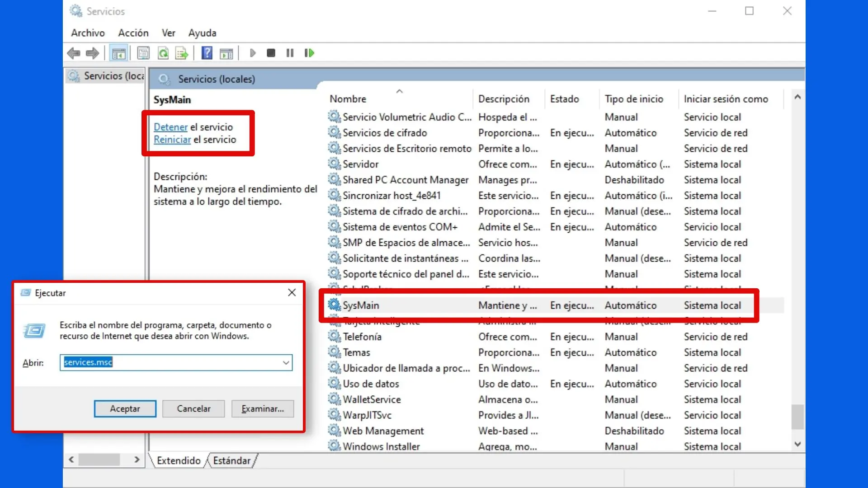Select the SysMain service row
The width and height of the screenshot is (868, 488).
tap(361, 305)
